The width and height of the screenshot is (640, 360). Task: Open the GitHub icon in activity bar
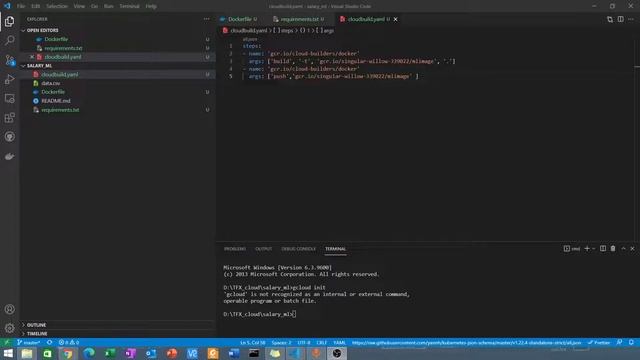9,137
